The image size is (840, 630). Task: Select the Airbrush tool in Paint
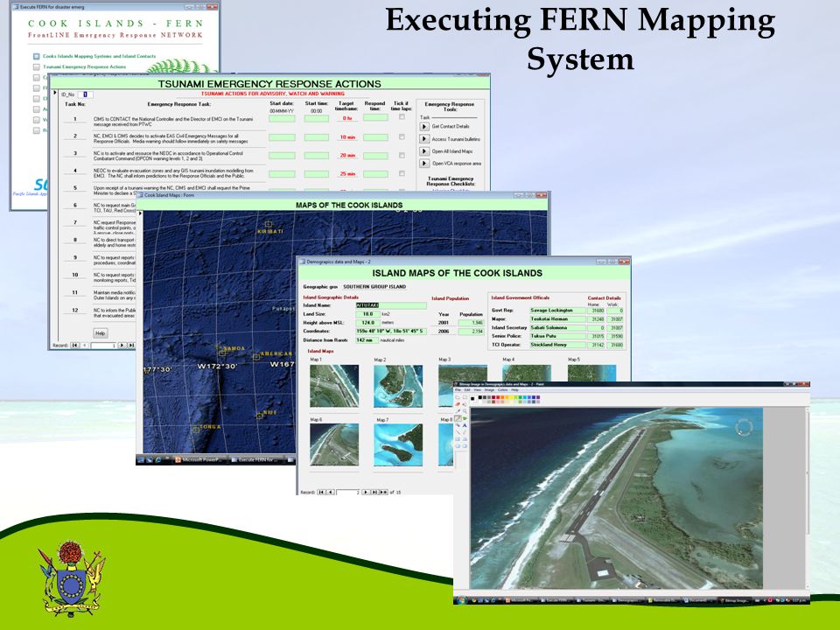[x=458, y=425]
